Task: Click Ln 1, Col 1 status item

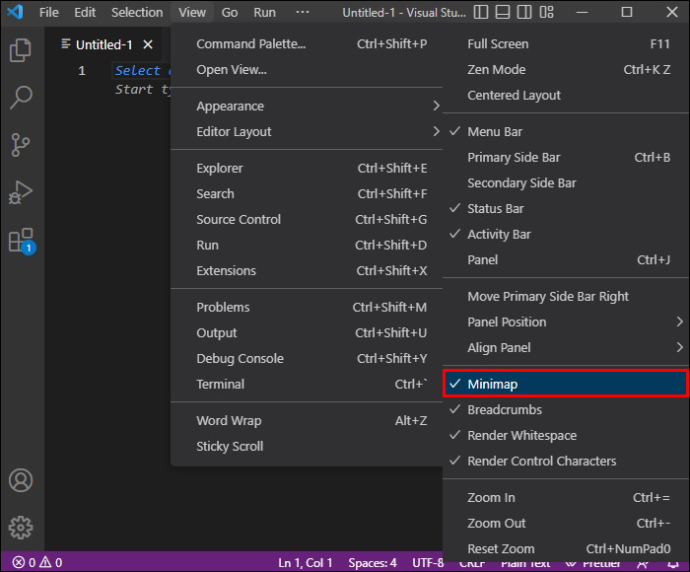Action: pyautogui.click(x=305, y=563)
